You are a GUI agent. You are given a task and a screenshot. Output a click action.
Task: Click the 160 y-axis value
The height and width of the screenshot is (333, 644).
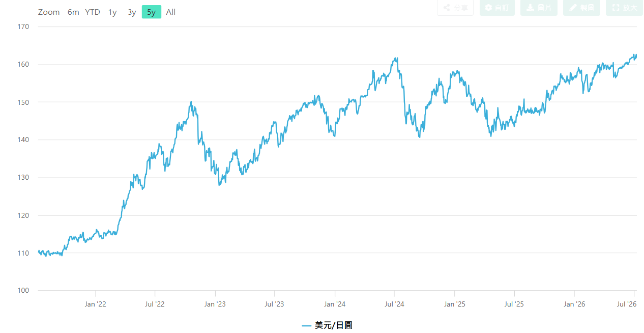24,65
